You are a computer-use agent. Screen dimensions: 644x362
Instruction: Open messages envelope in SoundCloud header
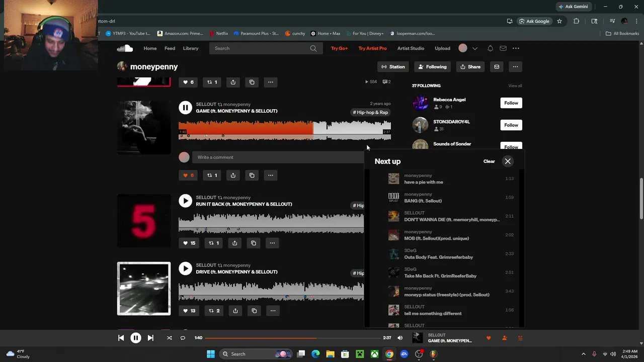point(503,48)
